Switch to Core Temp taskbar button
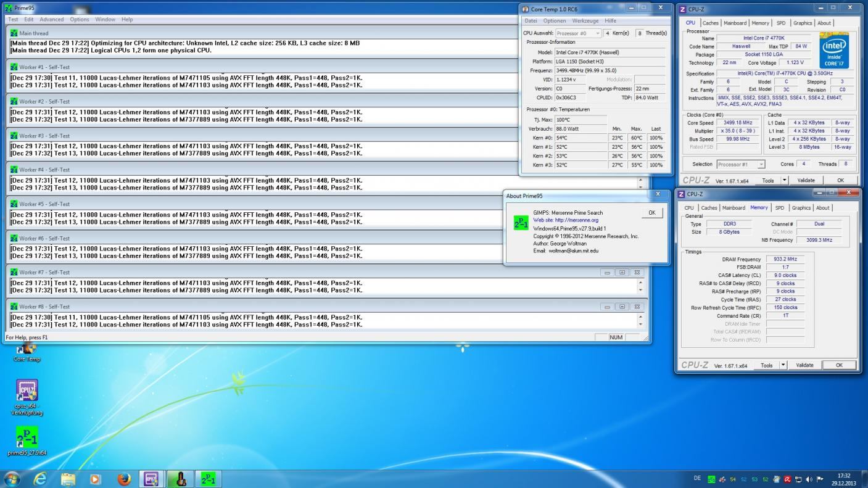Viewport: 868px width, 488px height. pos(181,479)
